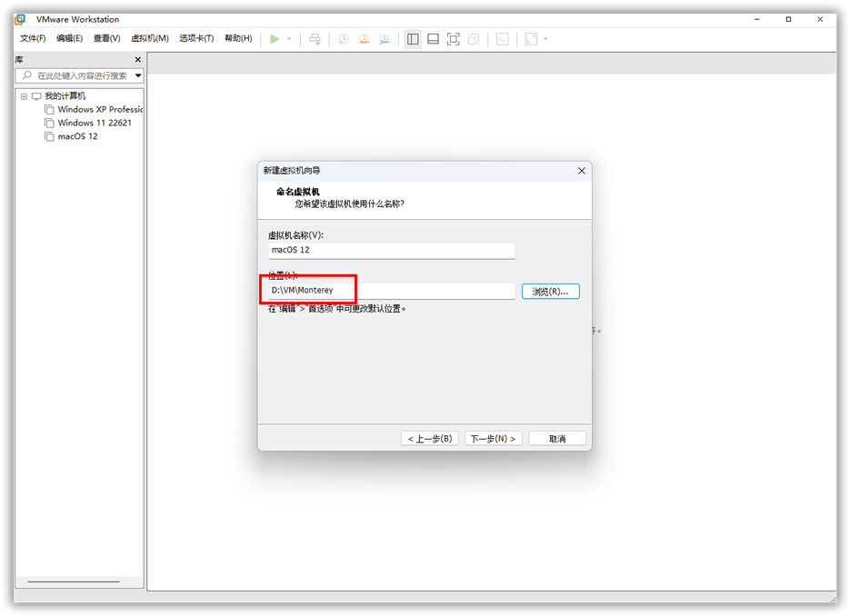
Task: Click the library horizontal scrollbar
Action: coord(74,581)
